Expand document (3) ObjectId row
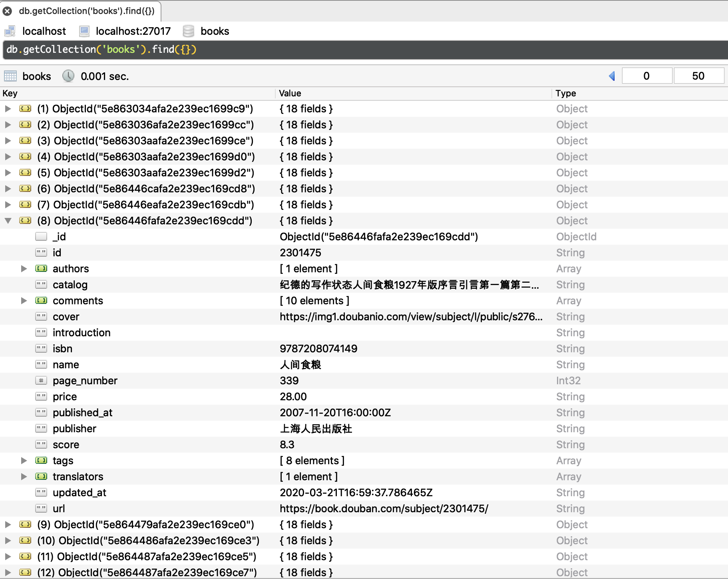This screenshot has height=579, width=728. (x=8, y=141)
